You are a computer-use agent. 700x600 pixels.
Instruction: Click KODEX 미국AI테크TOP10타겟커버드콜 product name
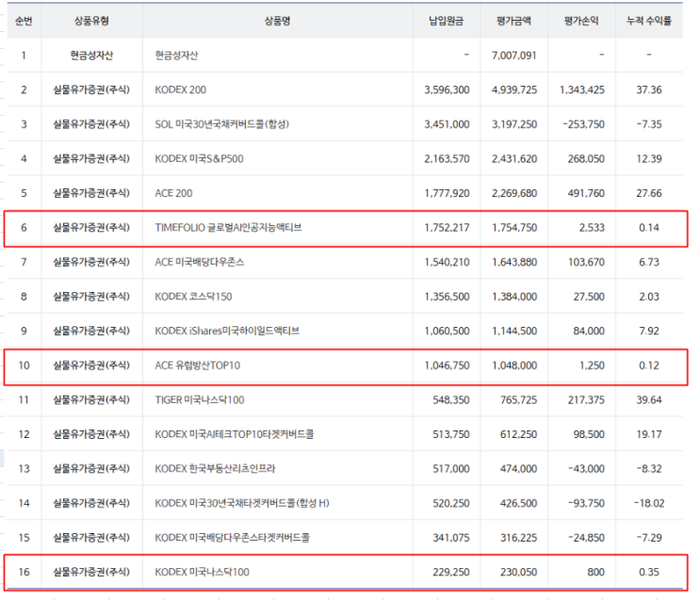click(235, 434)
